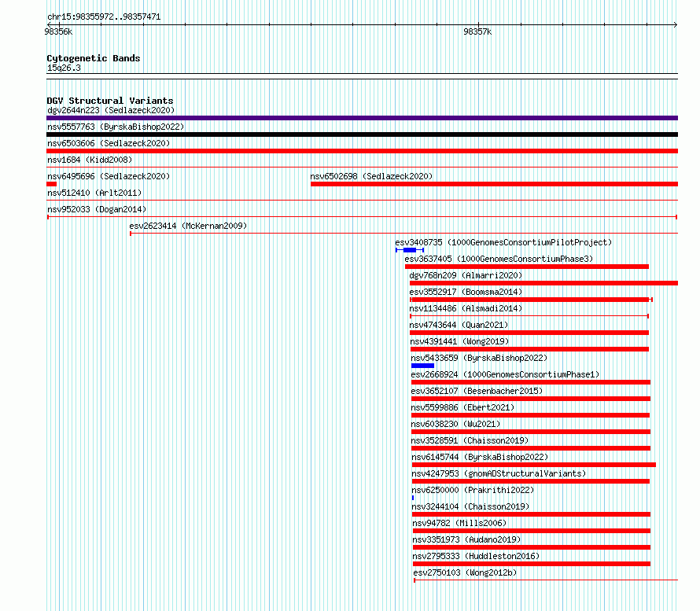This screenshot has height=611, width=700.
Task: Click the DGV Structural Variants track title
Action: [x=110, y=101]
